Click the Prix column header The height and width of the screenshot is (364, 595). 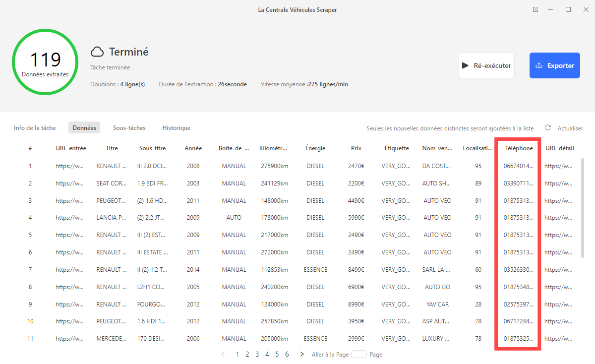click(356, 148)
